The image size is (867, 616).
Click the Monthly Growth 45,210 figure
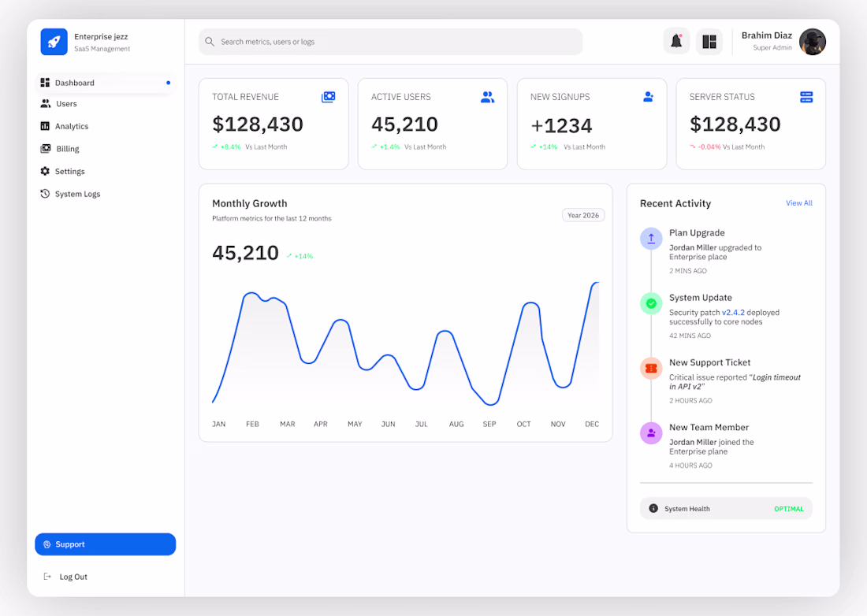click(x=245, y=253)
